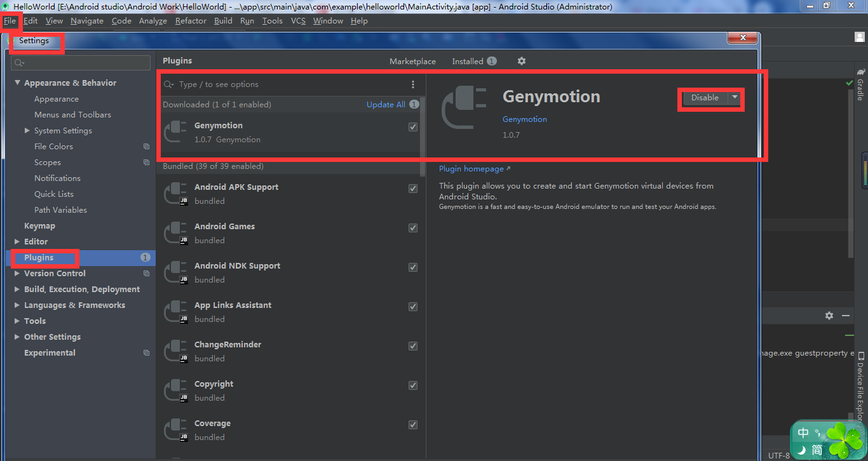Collapse the Appearance & Behavior section
Screen dimensions: 868x461
(17, 83)
